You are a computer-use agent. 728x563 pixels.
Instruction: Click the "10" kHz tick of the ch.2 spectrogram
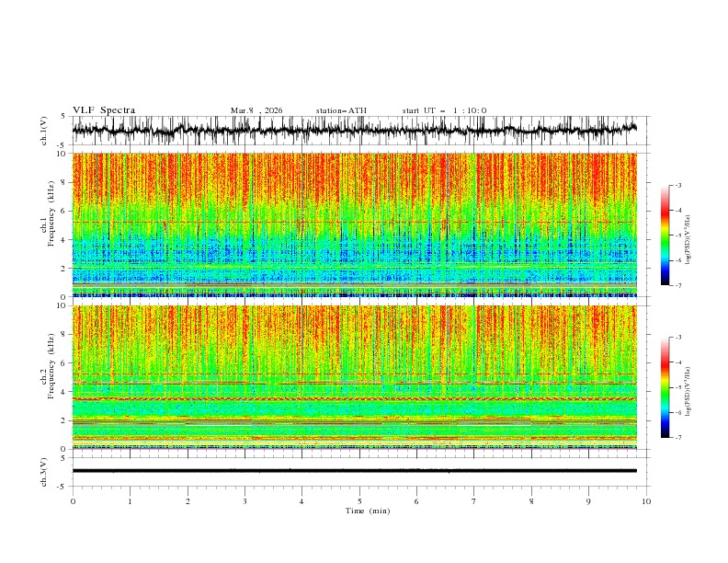[62, 305]
